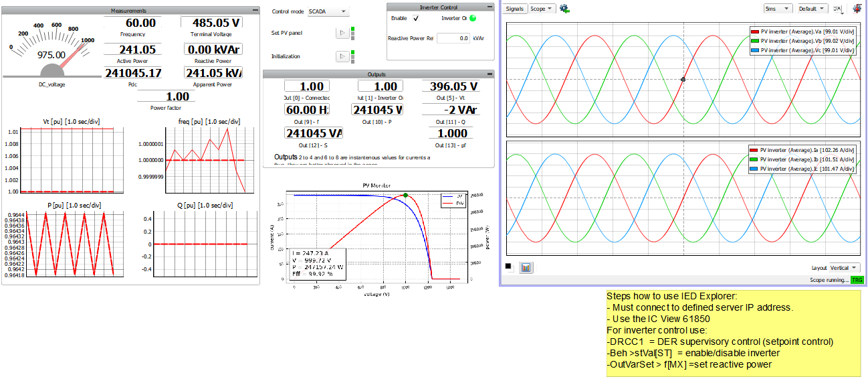Viewport: 868px width, 381px height.
Task: Collapse the Outputs panel
Action: pos(490,74)
